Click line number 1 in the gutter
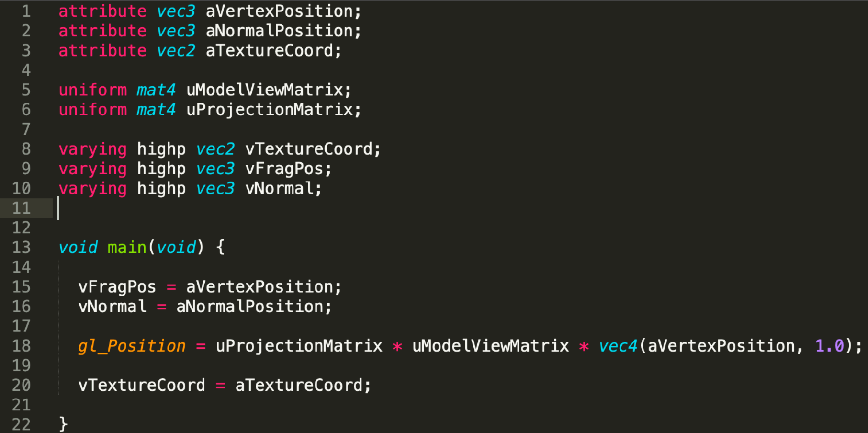This screenshot has height=433, width=868. point(26,11)
